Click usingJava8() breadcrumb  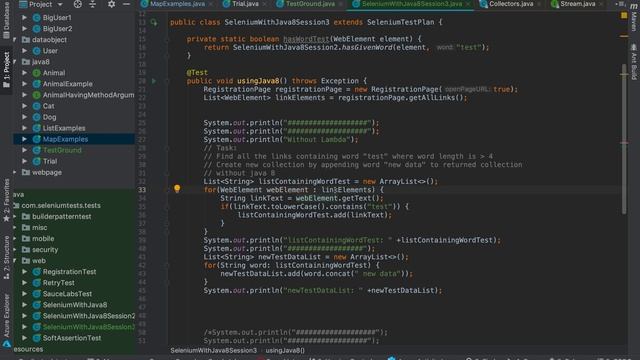tap(285, 350)
